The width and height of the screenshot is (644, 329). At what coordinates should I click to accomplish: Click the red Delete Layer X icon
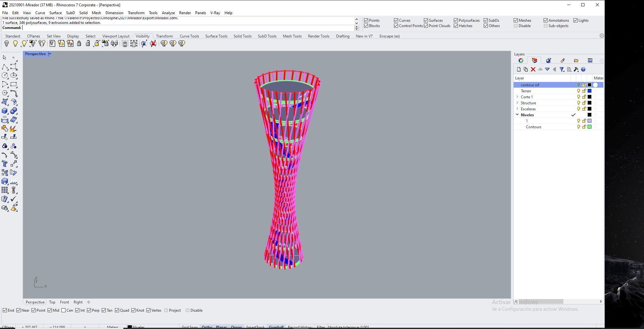[533, 69]
